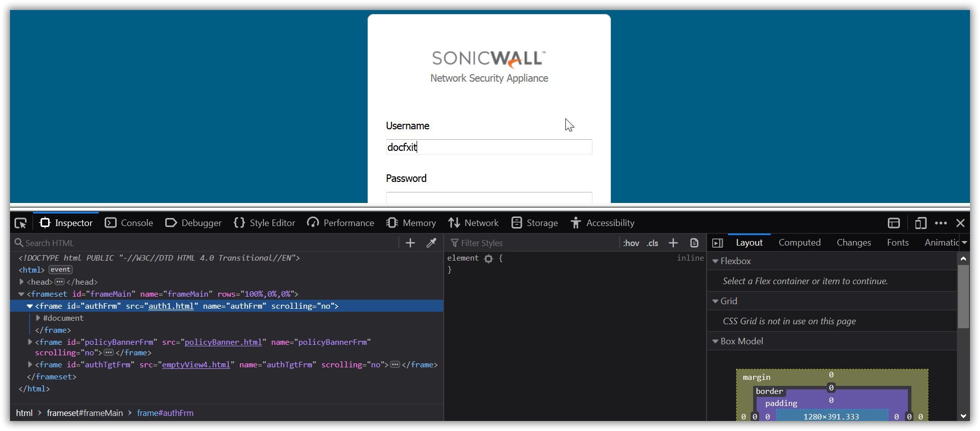Open the Style Editor panel
This screenshot has height=431, width=980.
pyautogui.click(x=264, y=223)
